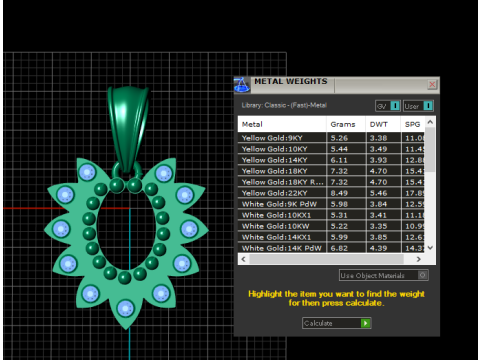Sort by the SPG column header
480x360 pixels.
coord(413,124)
